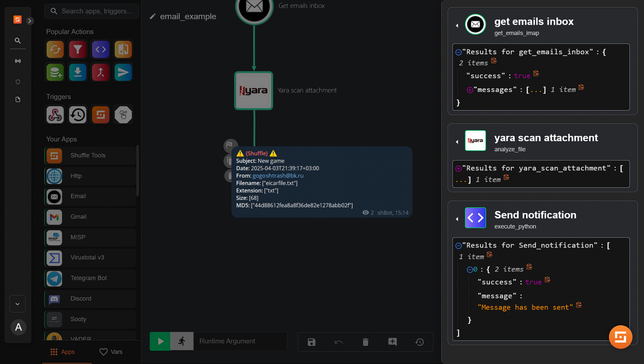Collapse the 'Send notification' result panel

457,219
